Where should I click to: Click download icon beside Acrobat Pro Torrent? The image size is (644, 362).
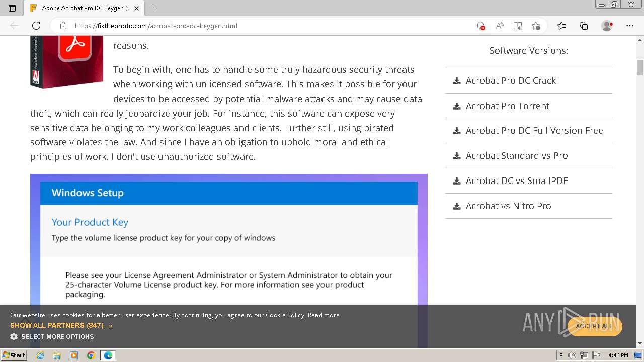point(457,106)
